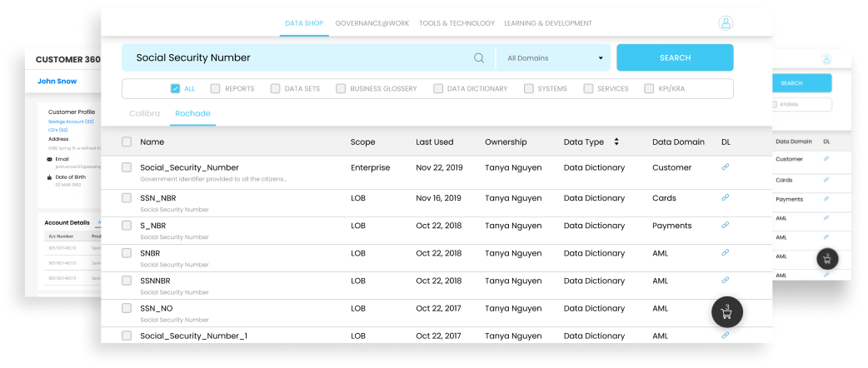The width and height of the screenshot is (868, 368).
Task: Check the SYSTEMS filter checkbox
Action: click(529, 88)
